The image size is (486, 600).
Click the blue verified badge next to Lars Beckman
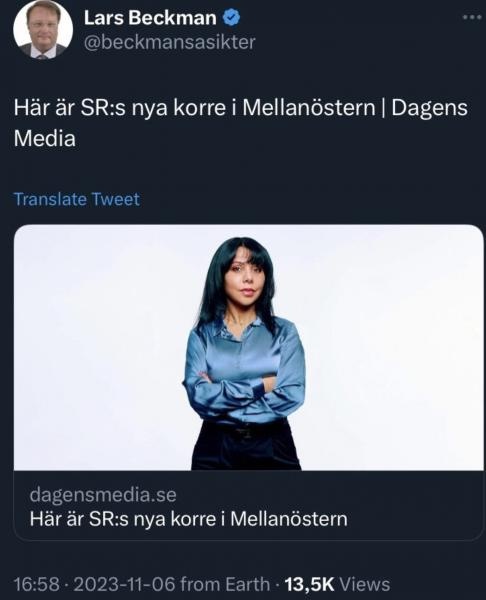click(231, 18)
